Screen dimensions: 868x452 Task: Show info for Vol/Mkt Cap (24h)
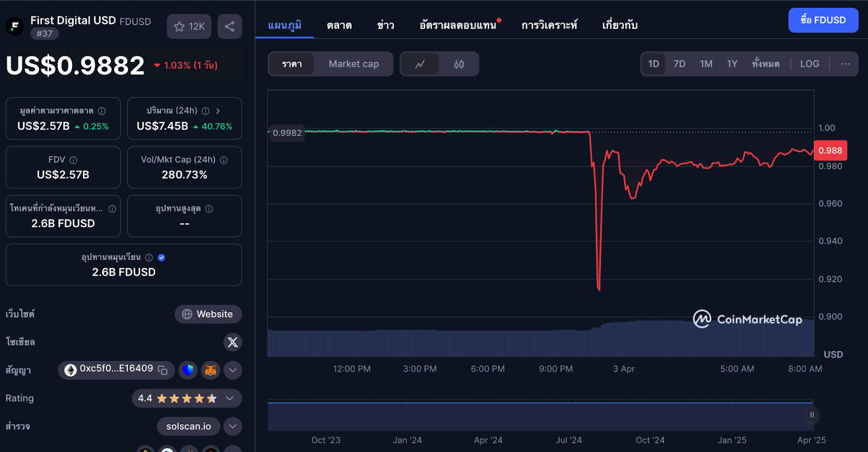224,160
